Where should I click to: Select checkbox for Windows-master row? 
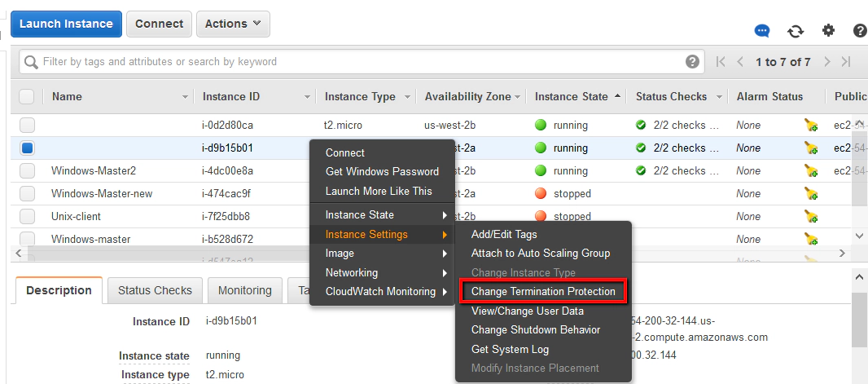click(x=27, y=239)
